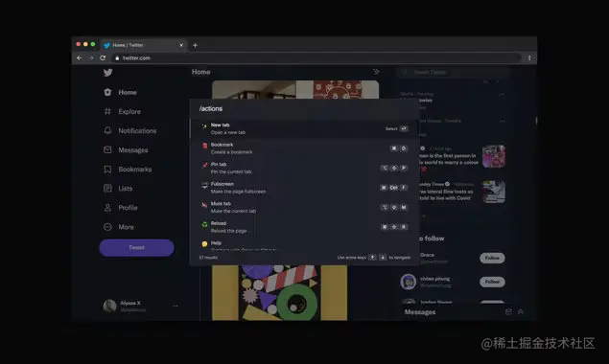Select Help action row
This screenshot has width=609, height=364.
click(x=305, y=244)
